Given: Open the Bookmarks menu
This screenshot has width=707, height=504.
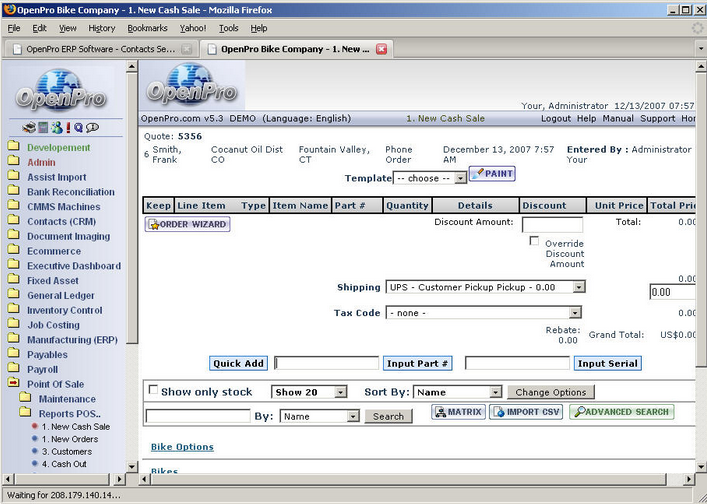Looking at the screenshot, I should 147,28.
